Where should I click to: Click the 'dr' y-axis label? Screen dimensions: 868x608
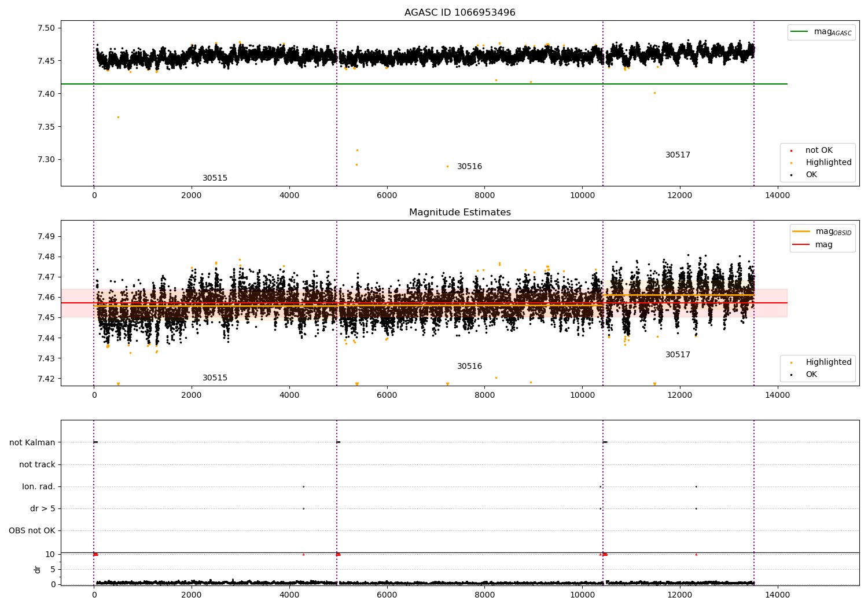(38, 569)
